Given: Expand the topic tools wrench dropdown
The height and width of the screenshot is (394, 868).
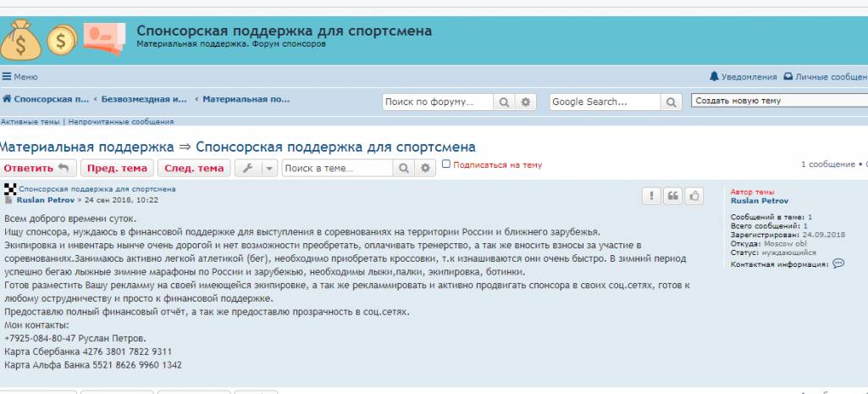Looking at the screenshot, I should coord(256,168).
